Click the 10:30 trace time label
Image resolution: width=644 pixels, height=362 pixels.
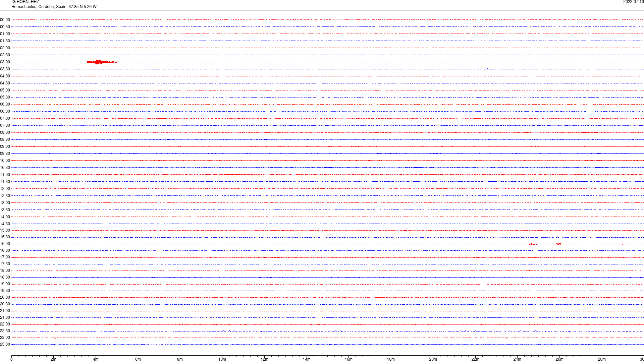5,168
